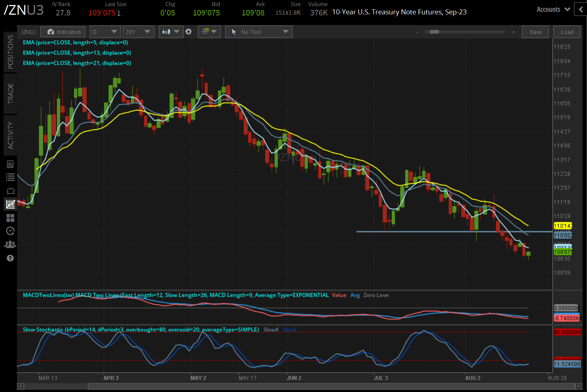
Task: Click the clock history sidebar icon
Action: [10, 231]
